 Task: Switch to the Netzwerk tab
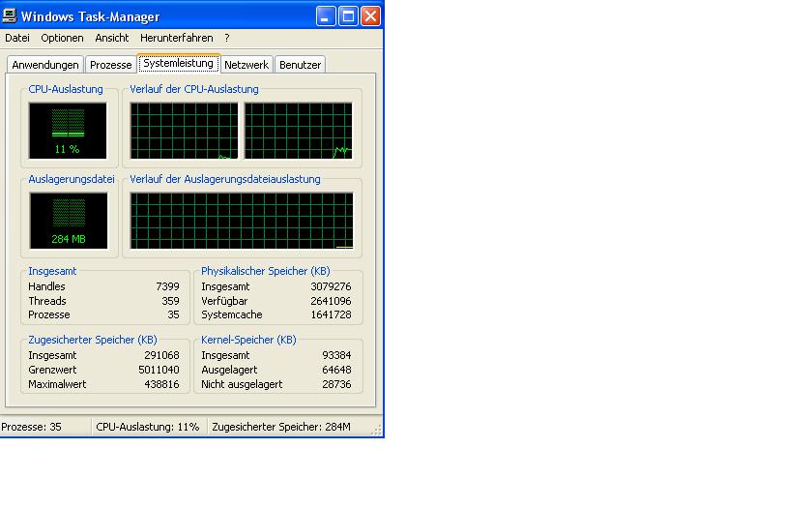click(246, 65)
